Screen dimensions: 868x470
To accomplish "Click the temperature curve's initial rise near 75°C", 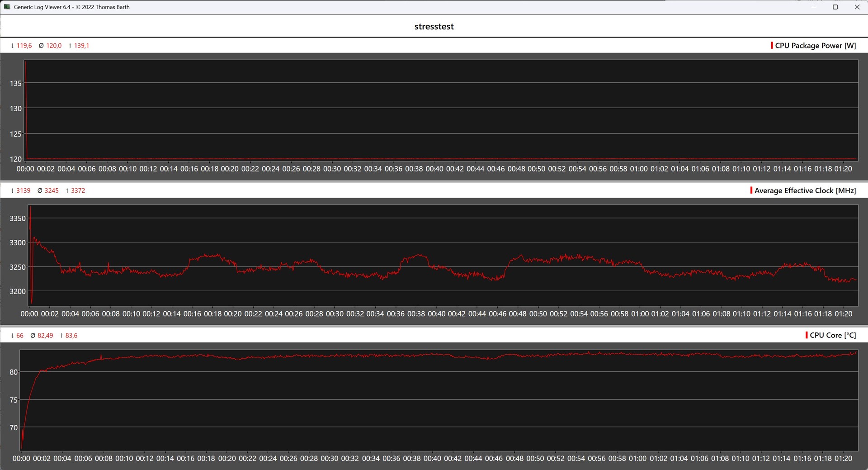I will [x=29, y=400].
